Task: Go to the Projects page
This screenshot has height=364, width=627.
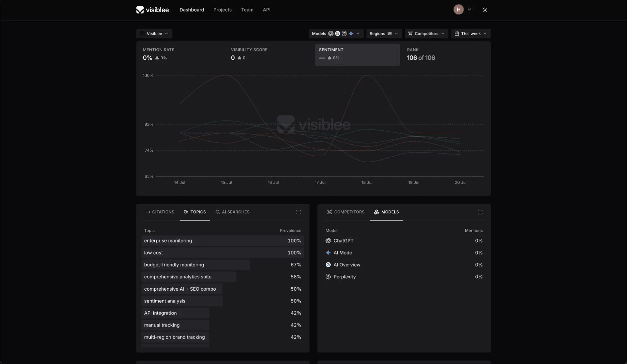Action: (x=223, y=10)
